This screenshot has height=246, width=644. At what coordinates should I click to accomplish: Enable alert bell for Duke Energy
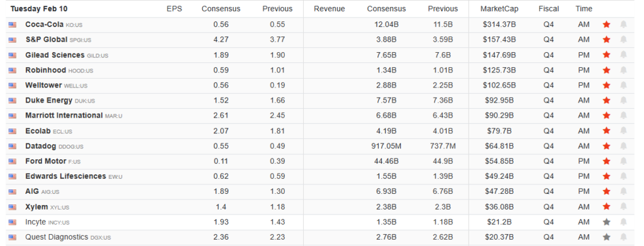tap(623, 101)
